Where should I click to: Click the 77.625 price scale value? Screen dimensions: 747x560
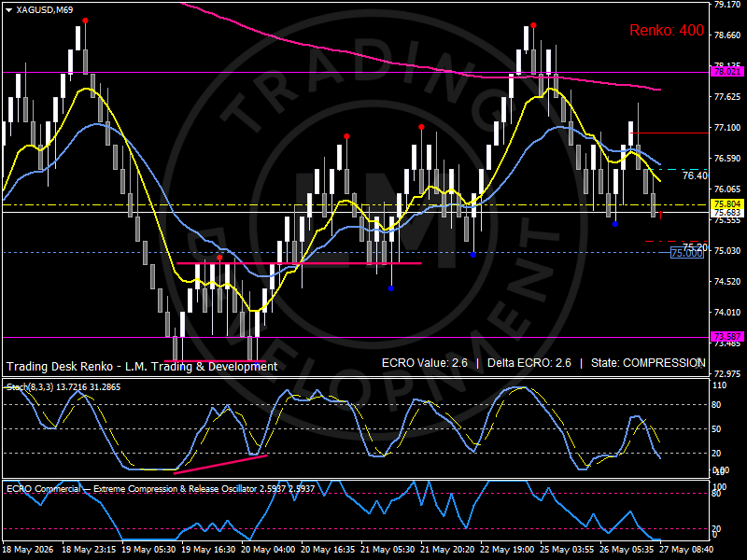[x=727, y=97]
